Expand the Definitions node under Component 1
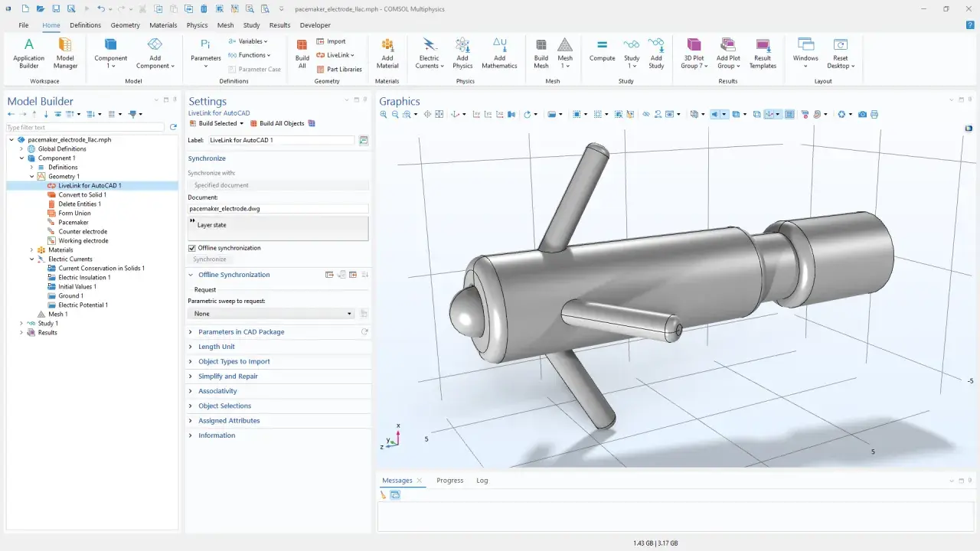 (31, 168)
